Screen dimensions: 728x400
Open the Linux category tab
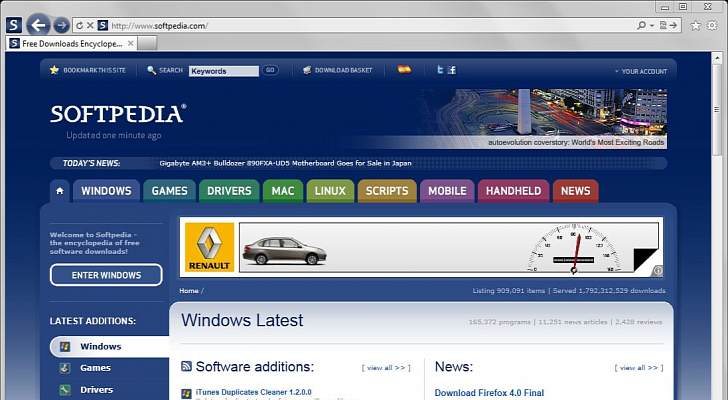330,191
